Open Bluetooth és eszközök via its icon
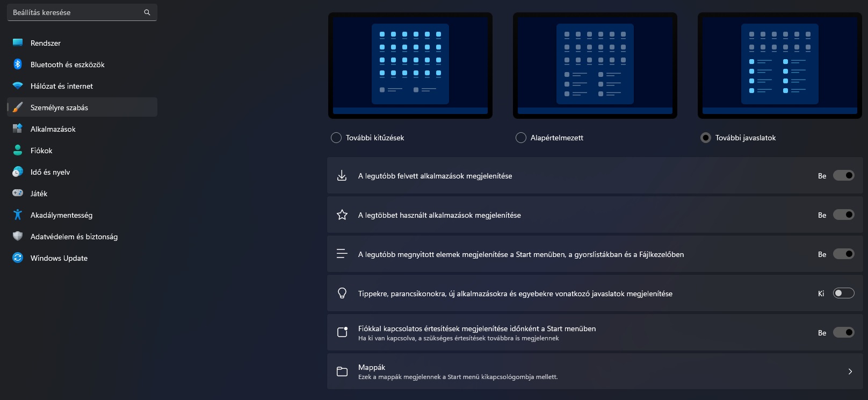The width and height of the screenshot is (868, 400). pos(18,65)
